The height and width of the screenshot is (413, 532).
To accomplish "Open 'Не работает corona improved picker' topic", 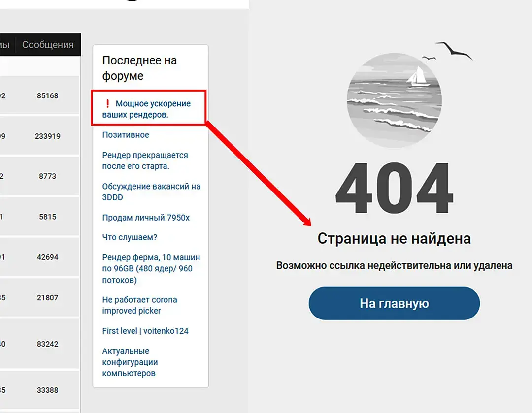I will [139, 305].
